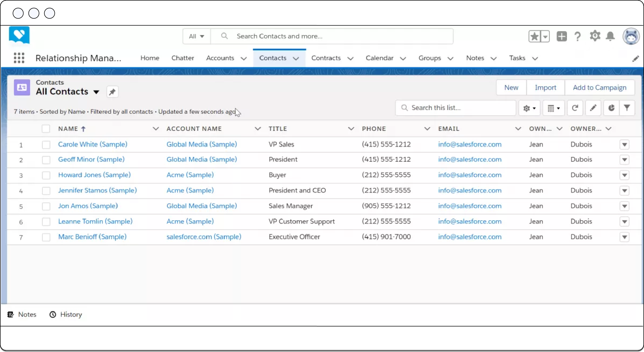Click the setup gear icon
The image size is (644, 352).
pyautogui.click(x=595, y=36)
